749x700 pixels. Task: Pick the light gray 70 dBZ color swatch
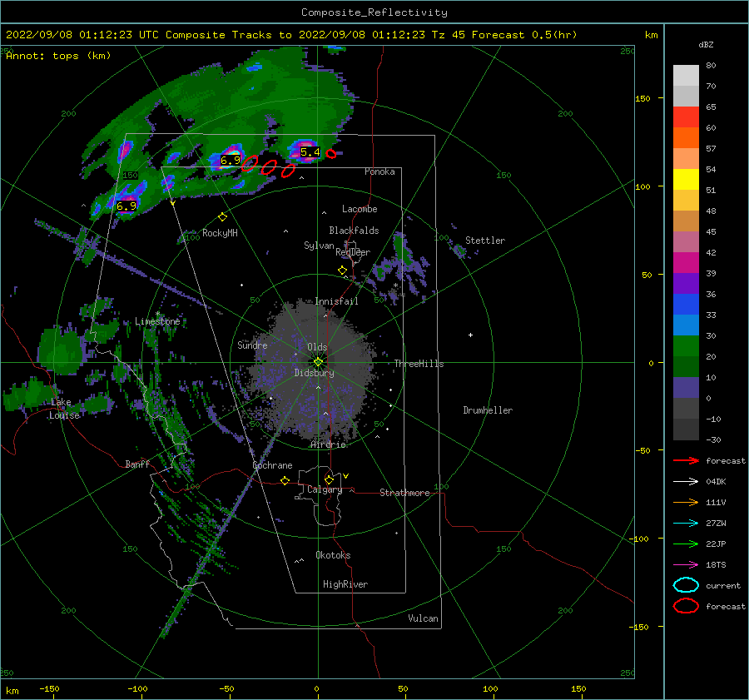686,76
